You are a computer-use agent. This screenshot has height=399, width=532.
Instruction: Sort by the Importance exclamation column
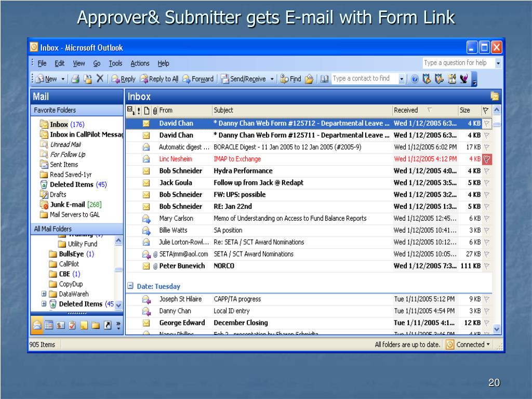coord(139,110)
